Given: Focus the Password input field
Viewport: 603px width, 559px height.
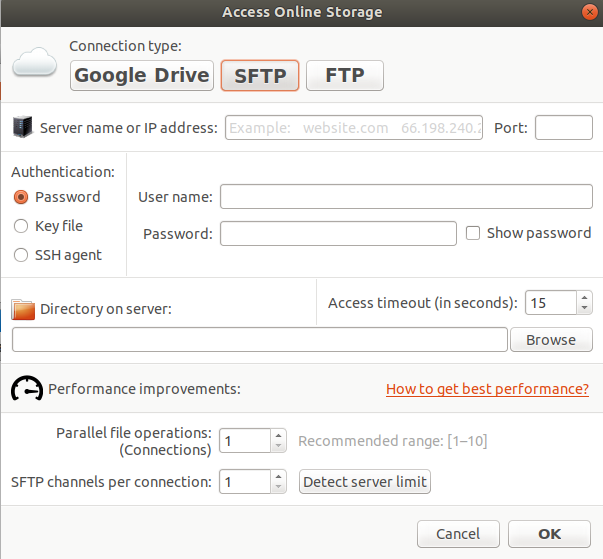Looking at the screenshot, I should coord(338,233).
